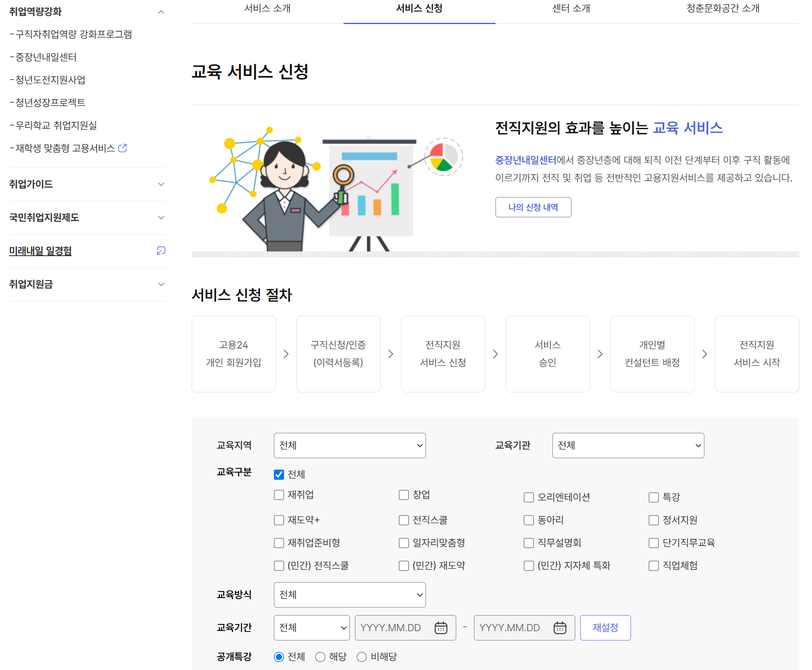812x670 pixels.
Task: Switch to the 센터 소개 tab
Action: [x=571, y=8]
